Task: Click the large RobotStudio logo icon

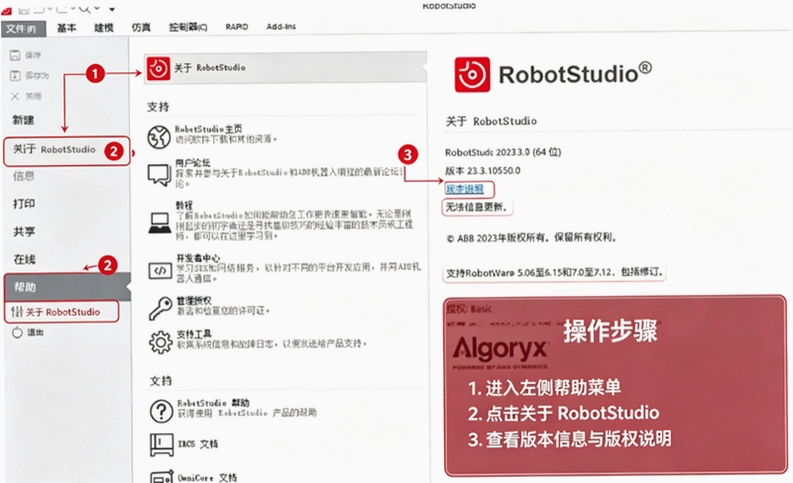Action: pyautogui.click(x=472, y=74)
